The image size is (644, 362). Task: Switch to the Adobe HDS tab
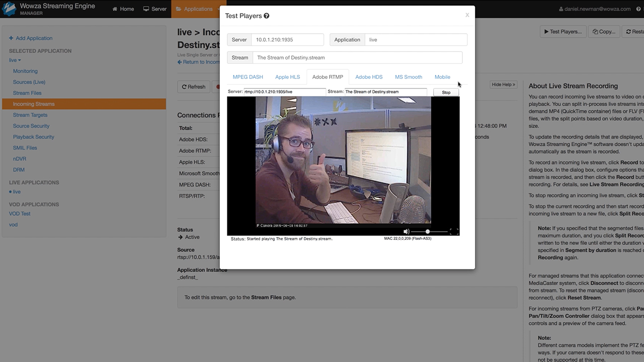[x=369, y=77]
